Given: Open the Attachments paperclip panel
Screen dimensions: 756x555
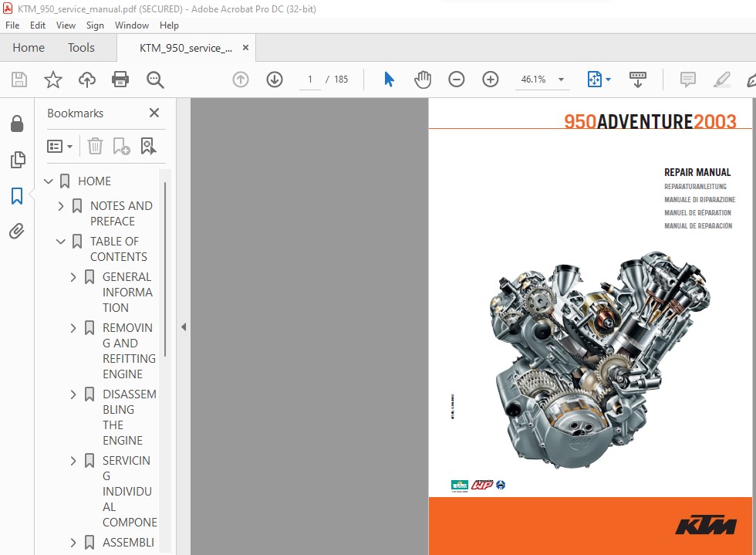Looking at the screenshot, I should tap(17, 231).
